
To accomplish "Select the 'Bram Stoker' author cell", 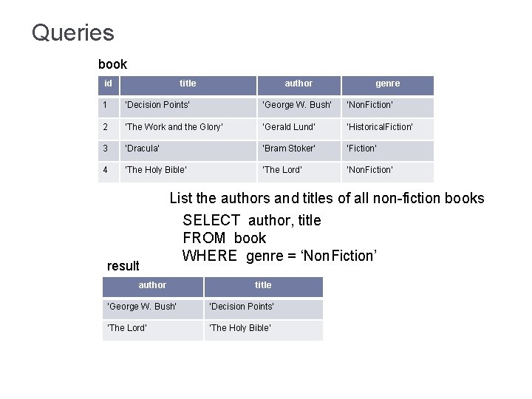I will [289, 149].
